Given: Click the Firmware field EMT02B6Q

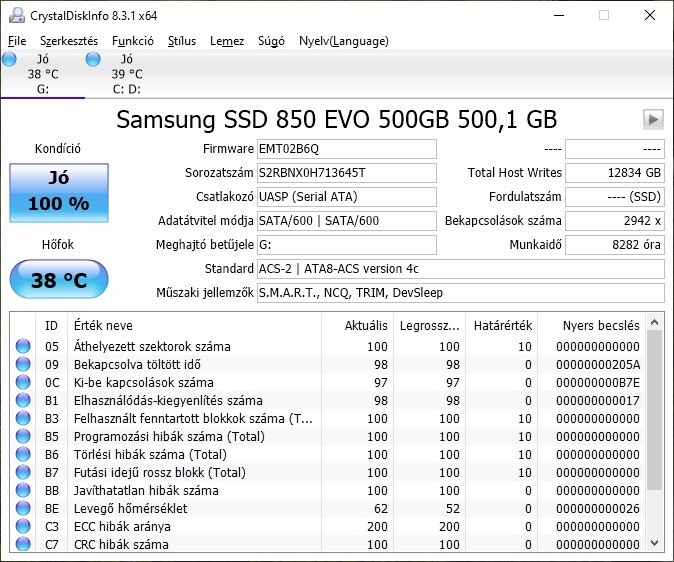Looking at the screenshot, I should coord(347,149).
